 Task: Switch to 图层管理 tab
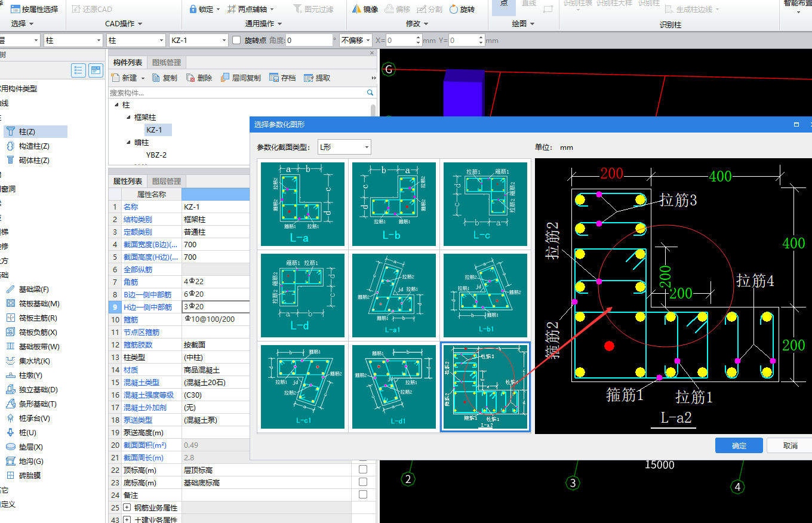167,181
